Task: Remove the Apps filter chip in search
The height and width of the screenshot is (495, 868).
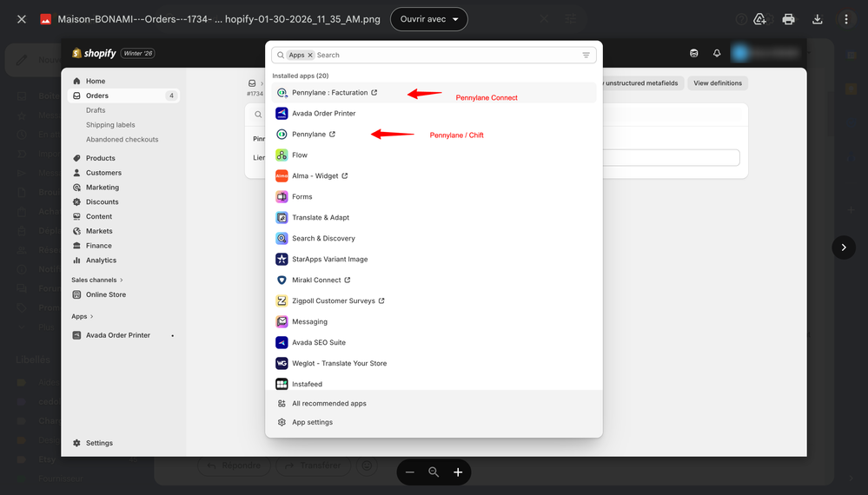Action: tap(310, 55)
